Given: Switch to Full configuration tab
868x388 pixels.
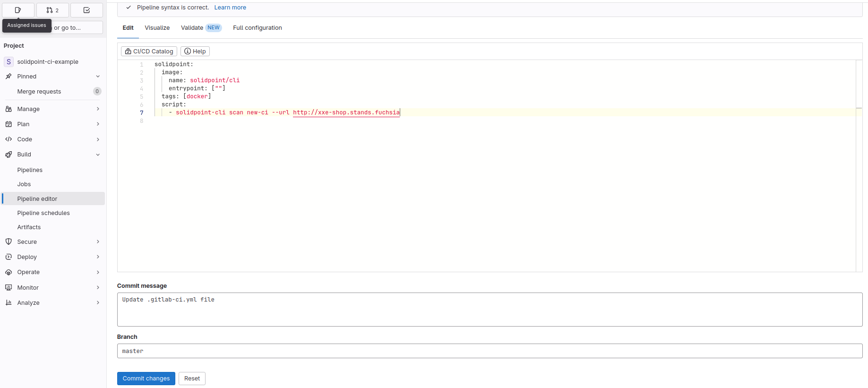Looking at the screenshot, I should point(257,28).
